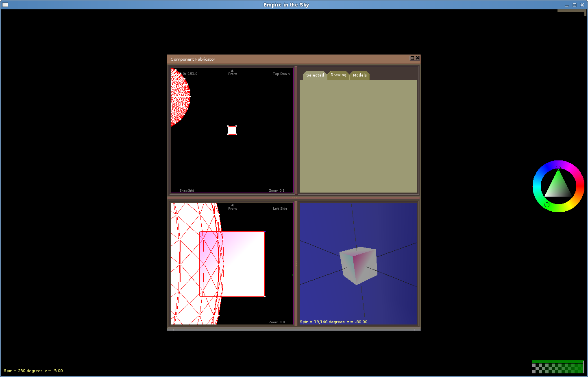Click the Zoom 0.1 label in top view
The height and width of the screenshot is (377, 588).
click(277, 191)
